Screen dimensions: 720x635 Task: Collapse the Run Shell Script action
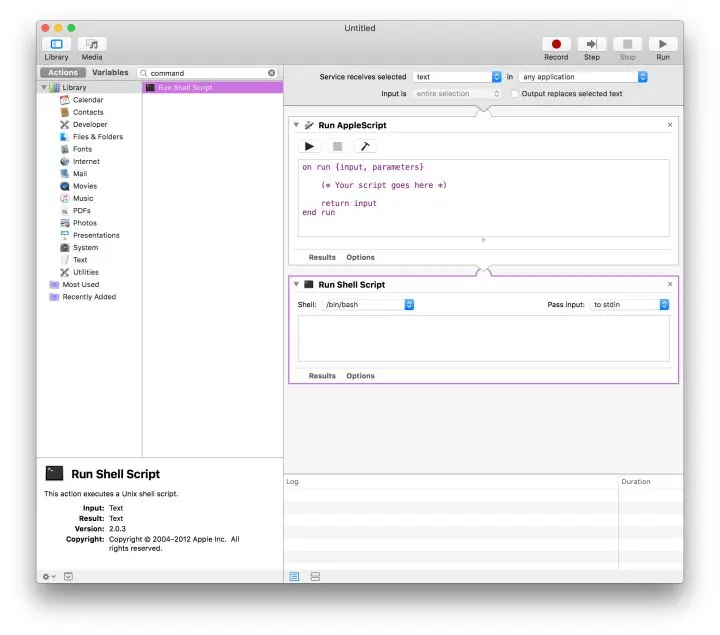[296, 284]
